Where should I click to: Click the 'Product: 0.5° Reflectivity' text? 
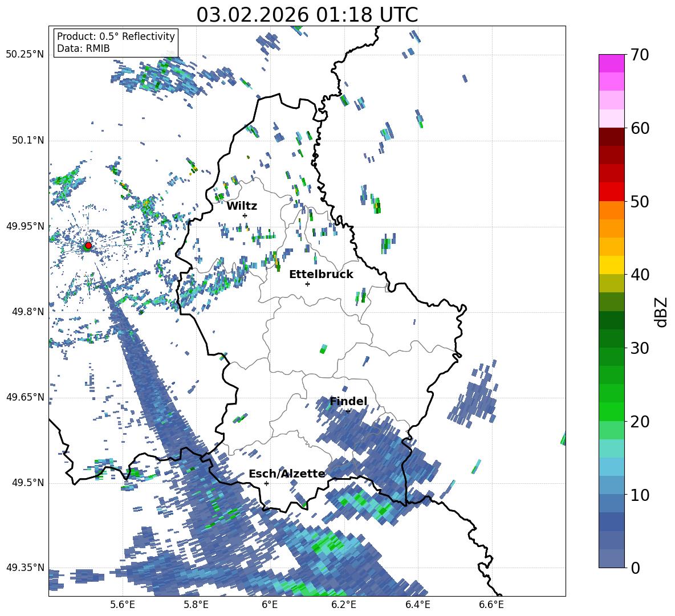pyautogui.click(x=116, y=36)
